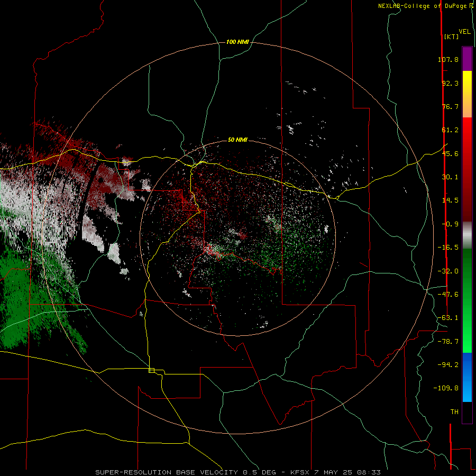Click the 107.8 legend value
Viewport: 476px width, 476px height.
pyautogui.click(x=448, y=59)
